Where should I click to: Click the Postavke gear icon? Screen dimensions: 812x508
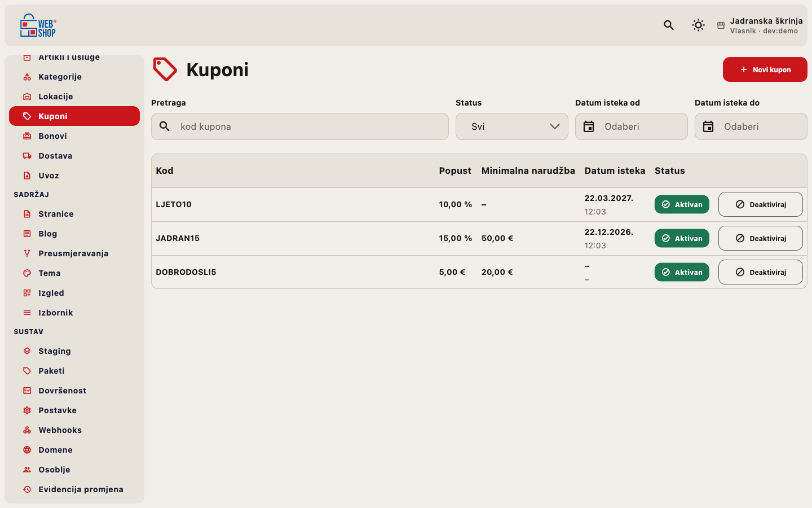(27, 410)
